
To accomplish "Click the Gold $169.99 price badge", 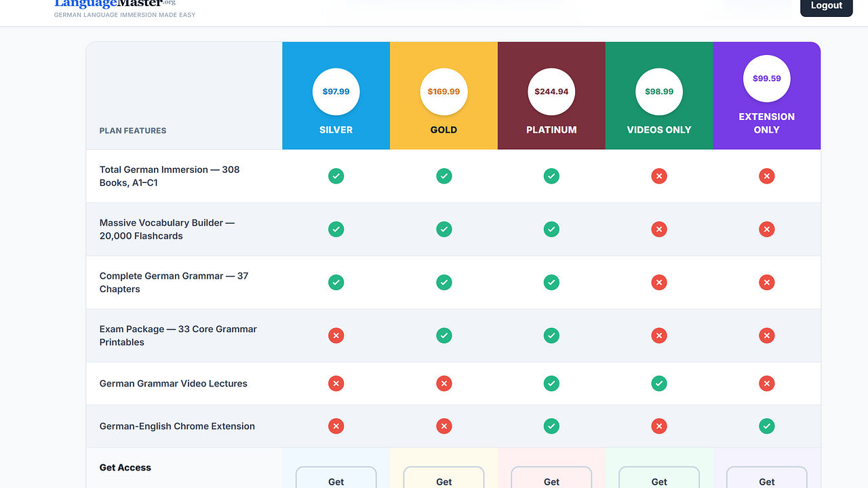I will click(x=443, y=91).
